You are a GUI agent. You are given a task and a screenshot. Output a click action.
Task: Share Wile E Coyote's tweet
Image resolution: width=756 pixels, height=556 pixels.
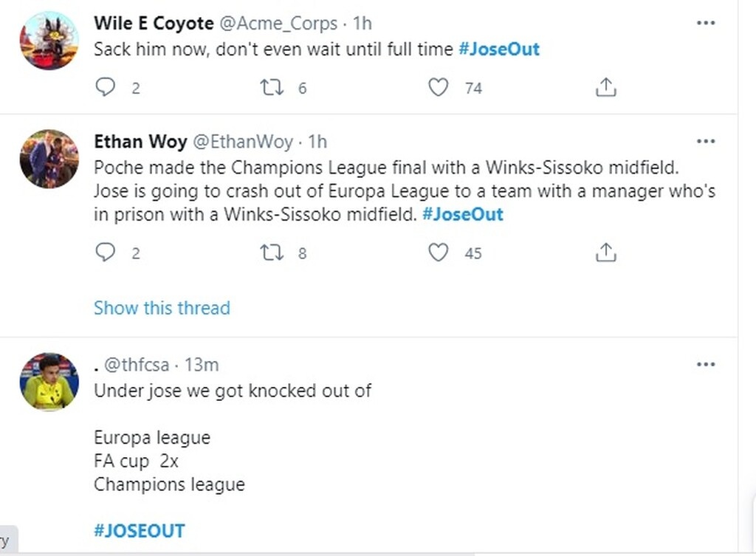(606, 86)
